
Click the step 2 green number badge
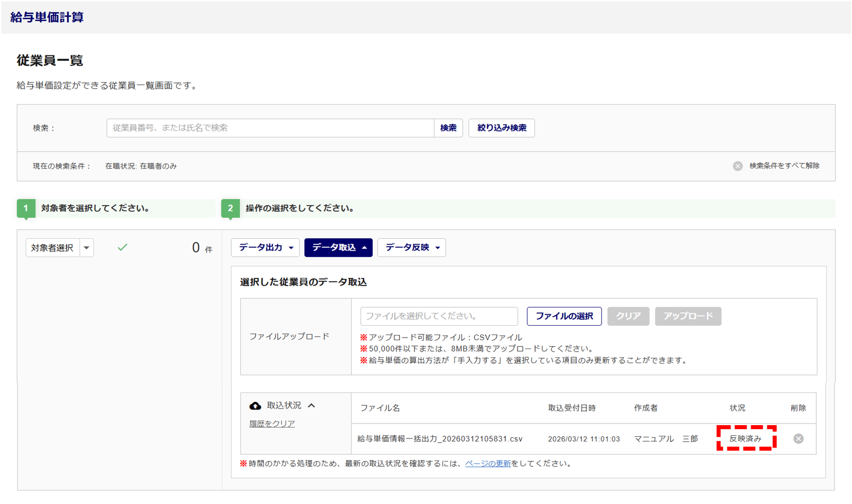click(x=230, y=208)
